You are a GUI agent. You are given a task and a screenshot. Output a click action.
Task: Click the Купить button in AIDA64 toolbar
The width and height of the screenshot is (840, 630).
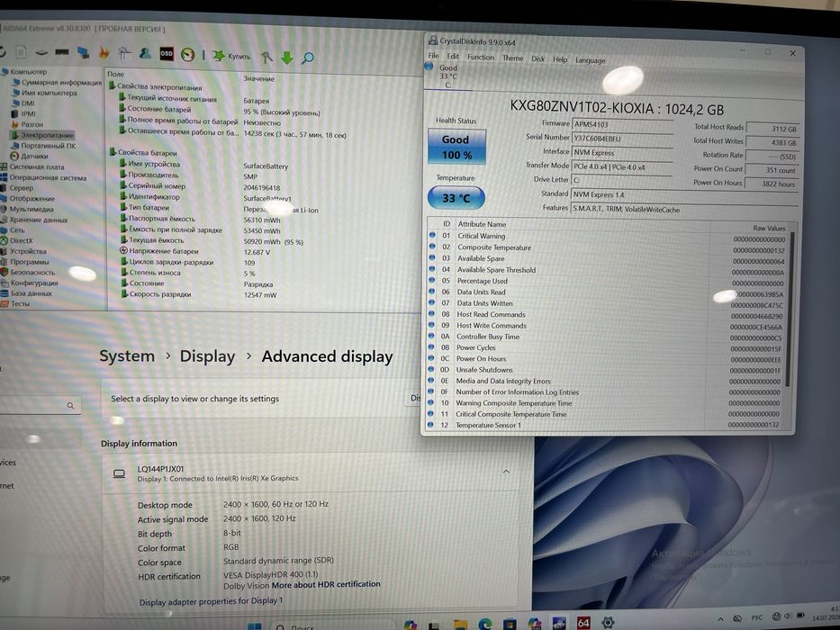coord(231,56)
